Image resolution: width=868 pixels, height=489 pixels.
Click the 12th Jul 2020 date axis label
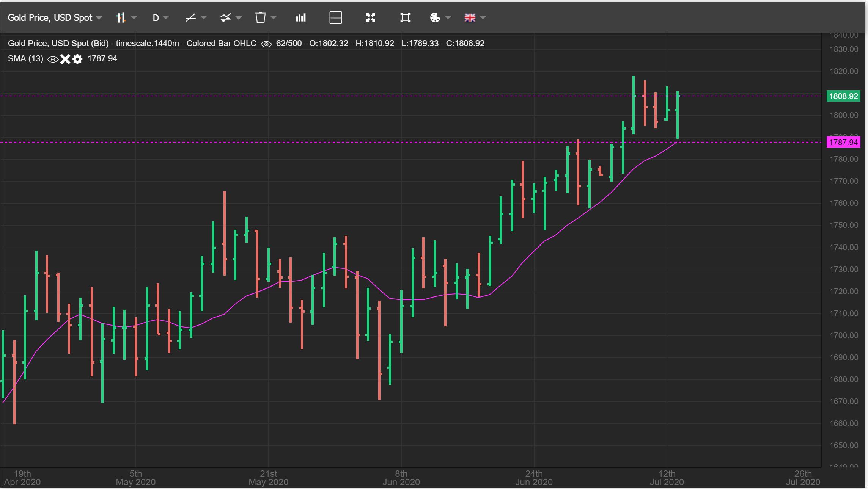[x=667, y=478]
